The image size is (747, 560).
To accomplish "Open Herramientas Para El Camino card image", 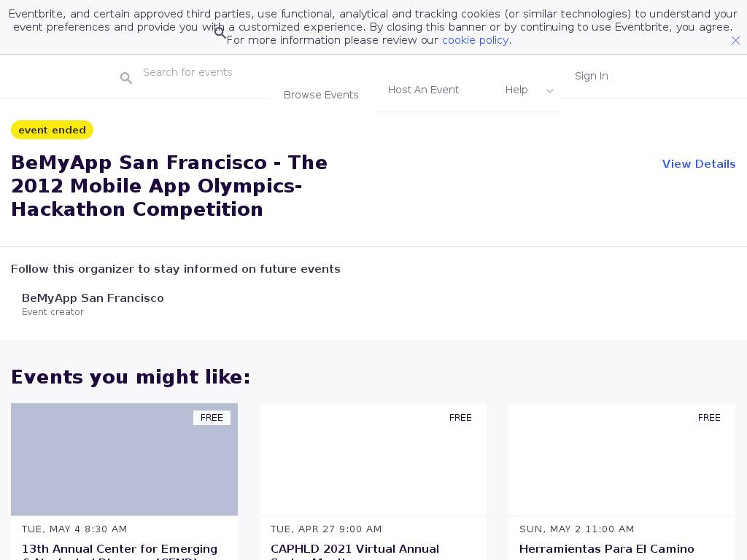I will click(622, 459).
